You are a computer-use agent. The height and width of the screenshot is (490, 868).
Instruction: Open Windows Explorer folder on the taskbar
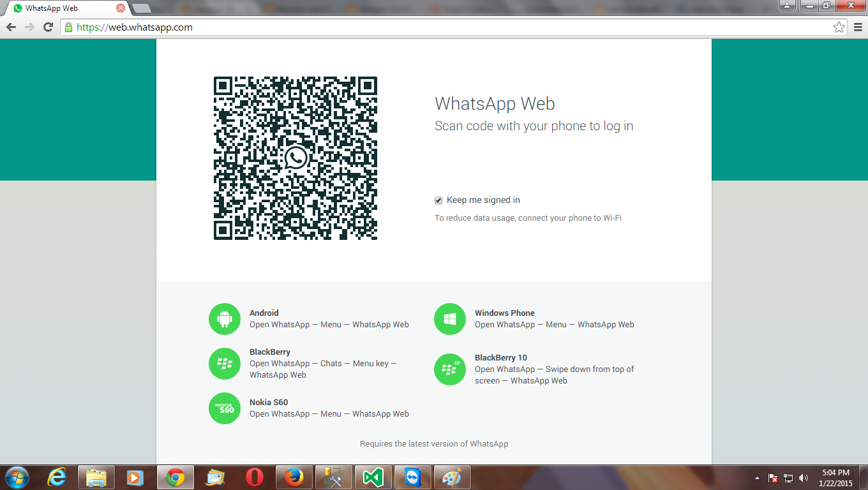pos(96,477)
